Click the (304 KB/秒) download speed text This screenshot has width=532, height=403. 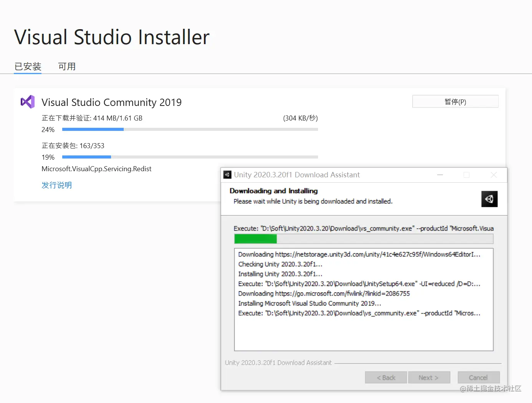coord(300,118)
